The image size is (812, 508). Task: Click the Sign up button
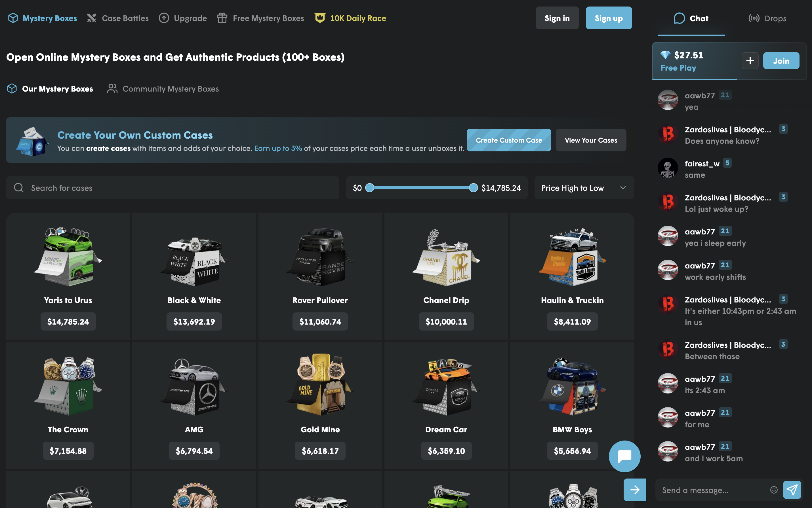pos(609,18)
